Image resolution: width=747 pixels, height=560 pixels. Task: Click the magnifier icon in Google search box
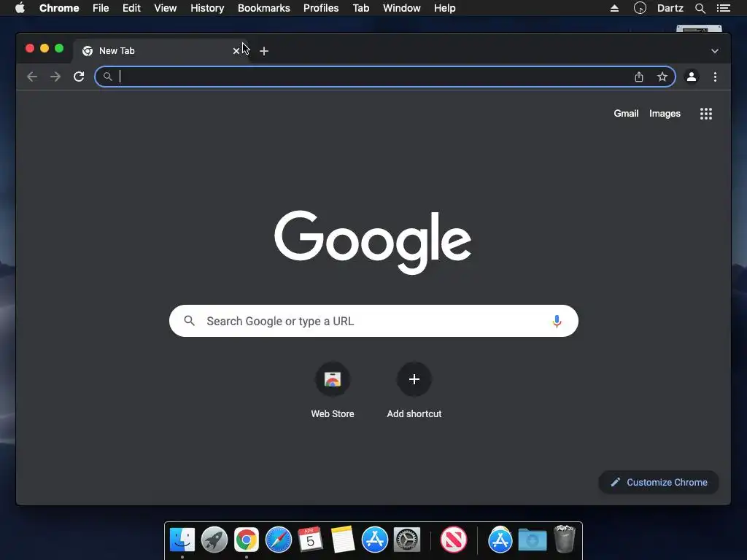click(x=189, y=321)
